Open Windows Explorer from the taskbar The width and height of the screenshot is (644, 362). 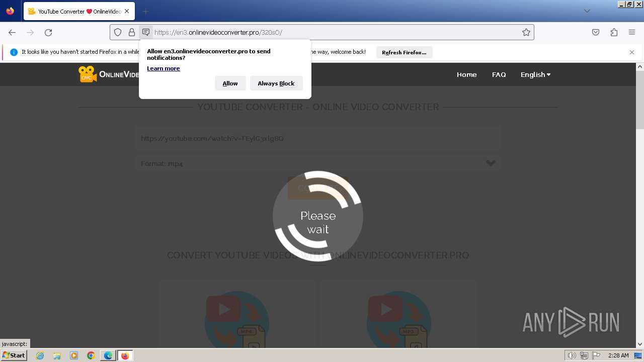tap(57, 355)
